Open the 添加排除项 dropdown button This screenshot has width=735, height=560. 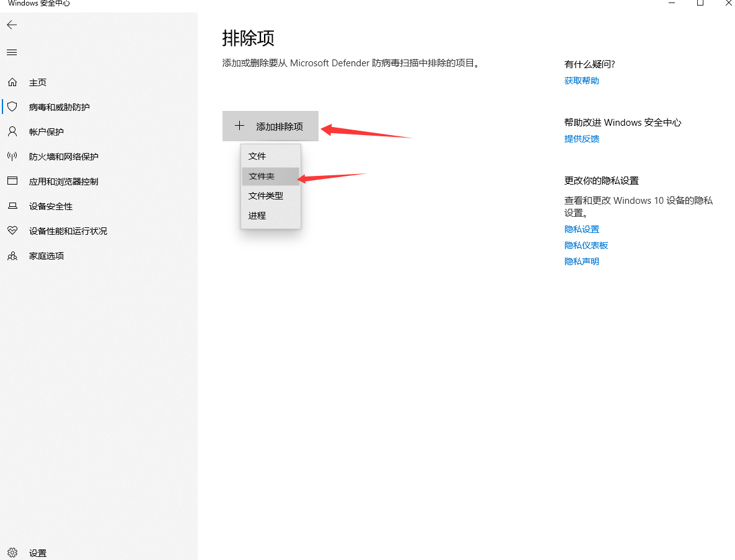point(270,126)
